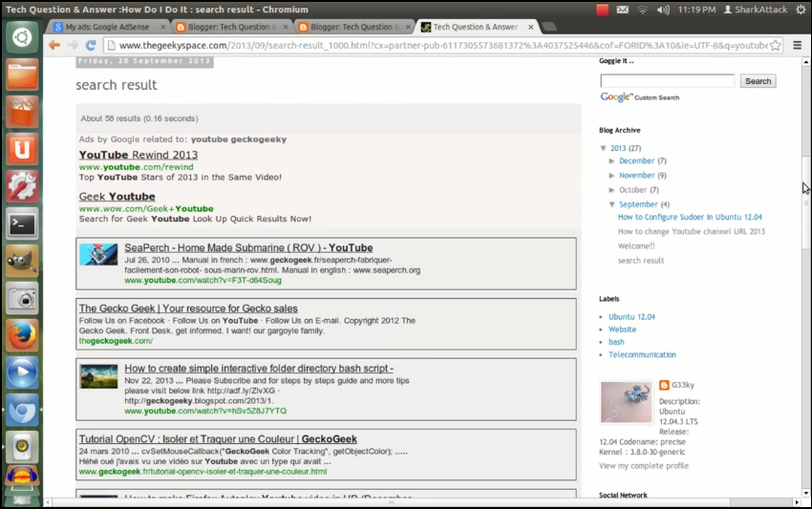
Task: Open speaker sound app icon in launcher
Action: point(22,447)
